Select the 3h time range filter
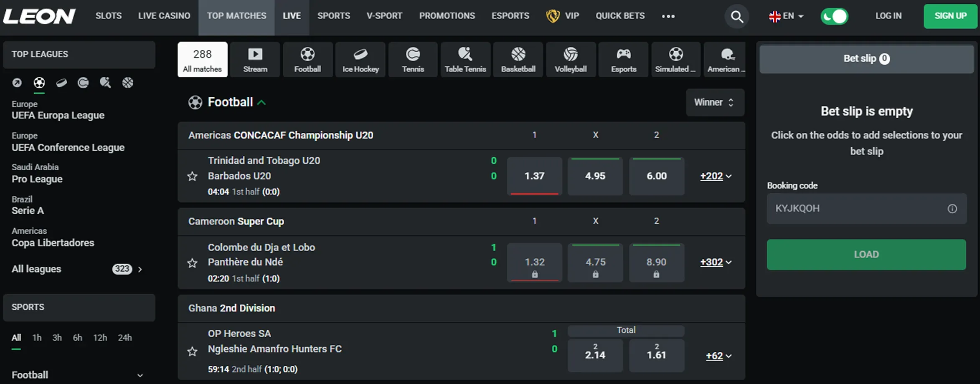 click(57, 338)
